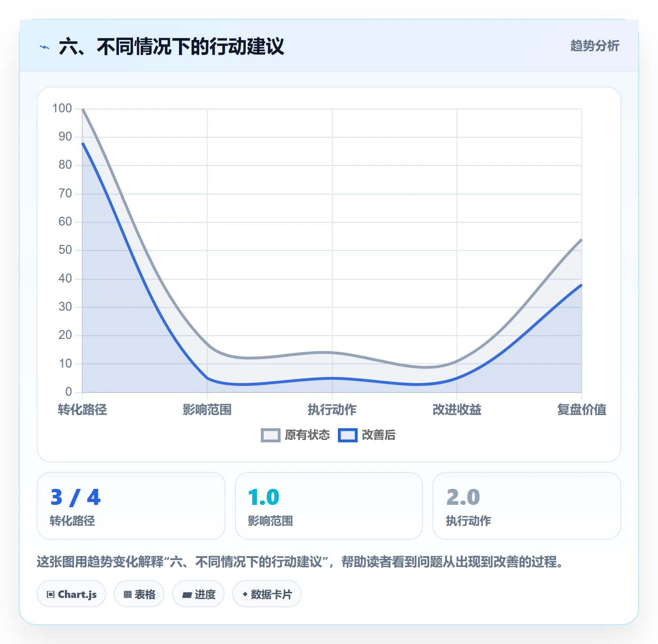658x644 pixels.
Task: Click the 改善后 legend label
Action: [x=379, y=435]
